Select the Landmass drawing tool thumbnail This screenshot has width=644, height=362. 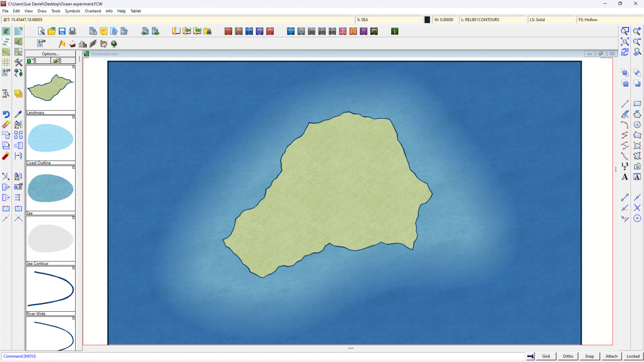51,88
